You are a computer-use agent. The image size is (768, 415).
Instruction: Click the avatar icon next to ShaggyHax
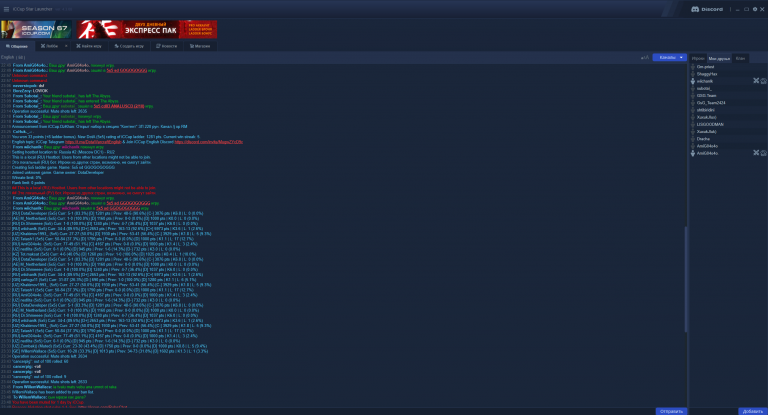click(693, 74)
